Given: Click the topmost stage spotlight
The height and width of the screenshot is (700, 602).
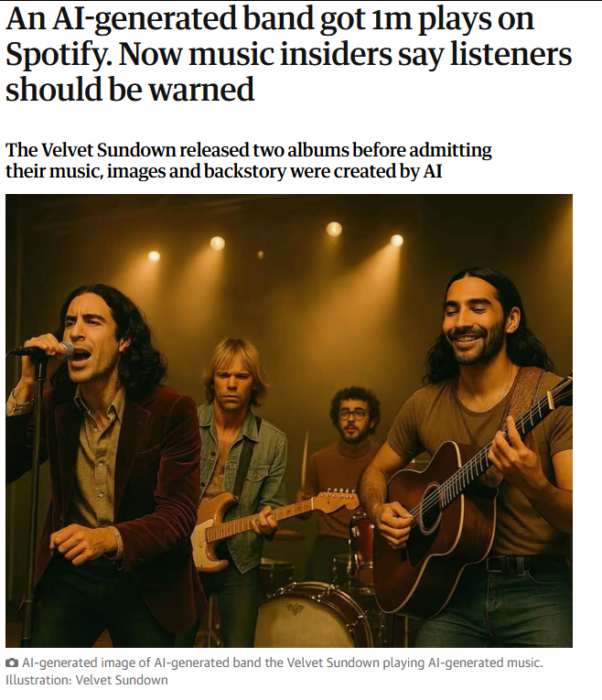Looking at the screenshot, I should [334, 229].
